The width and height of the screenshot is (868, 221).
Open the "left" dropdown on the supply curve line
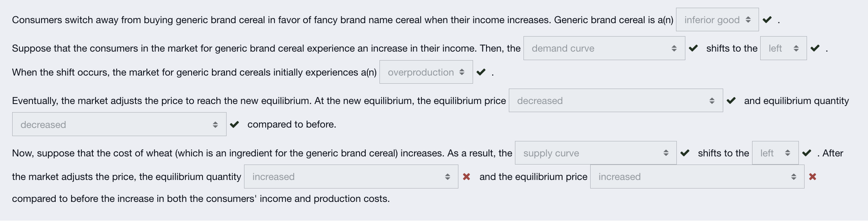[x=775, y=153]
